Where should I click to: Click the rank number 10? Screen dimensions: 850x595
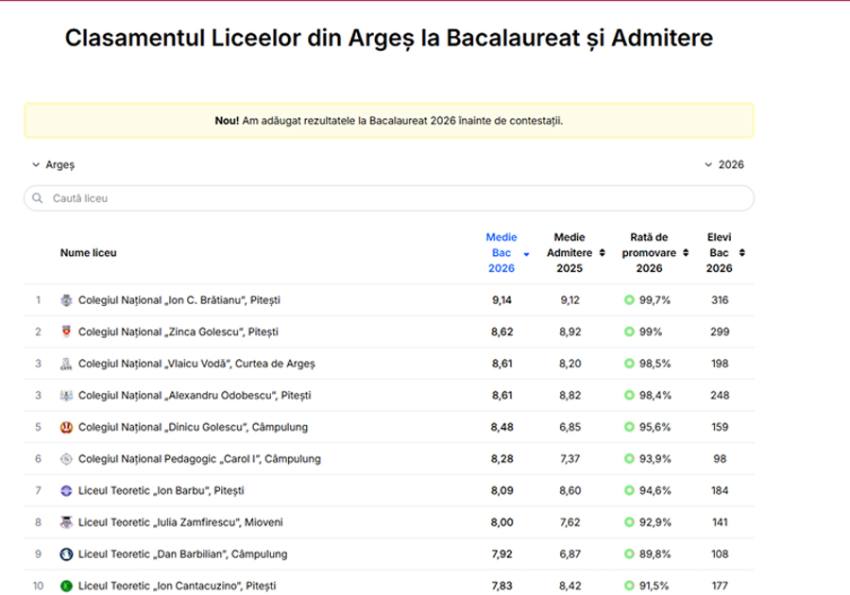[38, 586]
